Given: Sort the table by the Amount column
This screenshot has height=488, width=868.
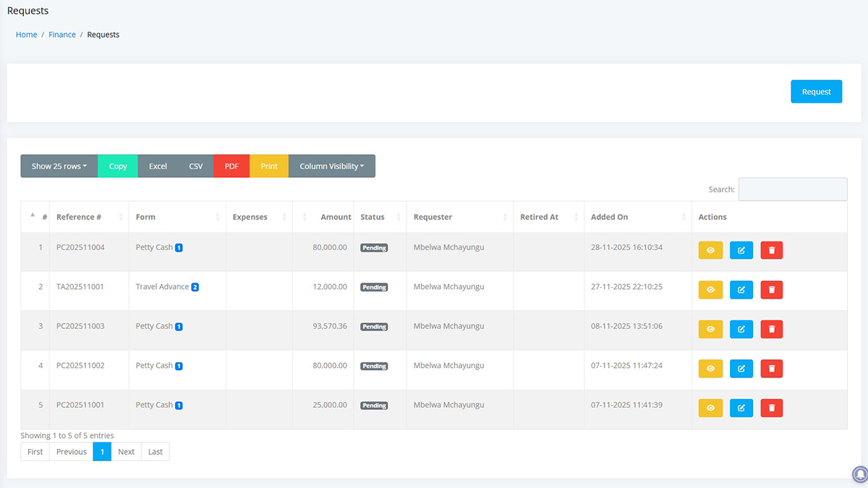Looking at the screenshot, I should tap(335, 217).
